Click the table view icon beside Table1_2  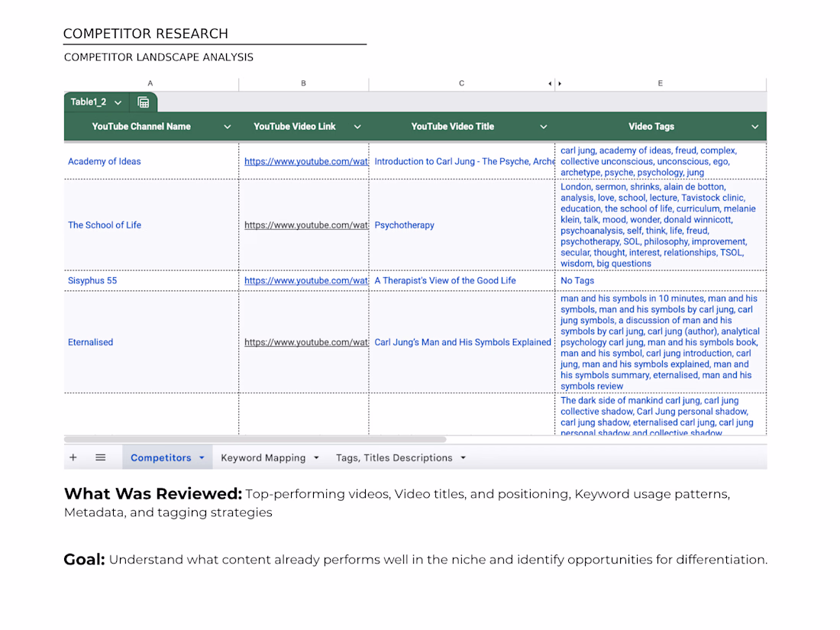click(143, 102)
